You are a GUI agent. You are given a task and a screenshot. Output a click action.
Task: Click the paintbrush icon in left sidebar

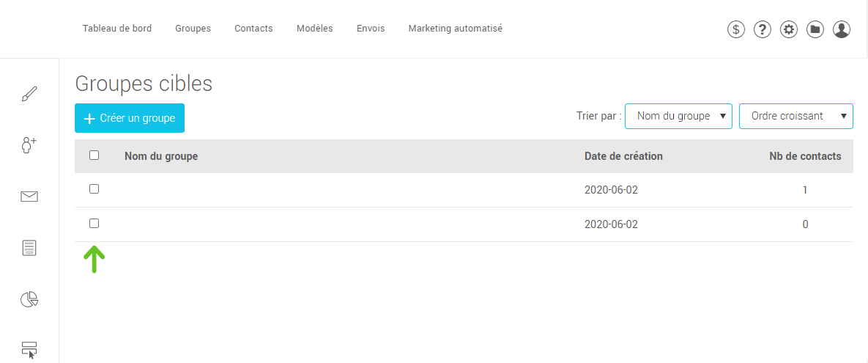pos(29,95)
